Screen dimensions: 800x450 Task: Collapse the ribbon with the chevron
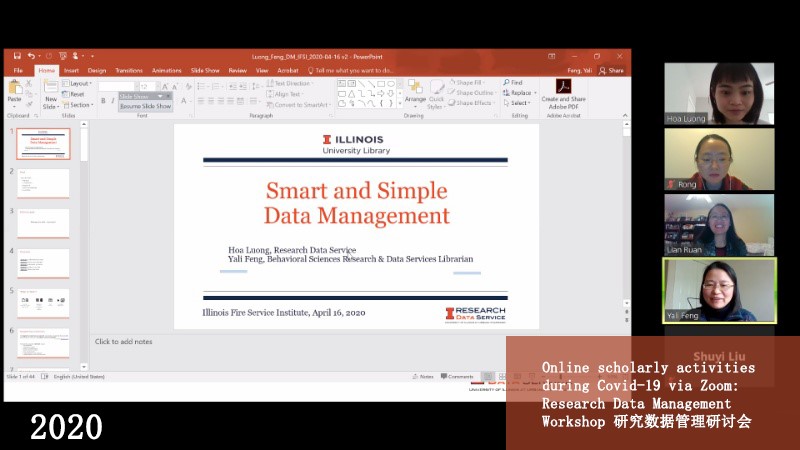625,116
